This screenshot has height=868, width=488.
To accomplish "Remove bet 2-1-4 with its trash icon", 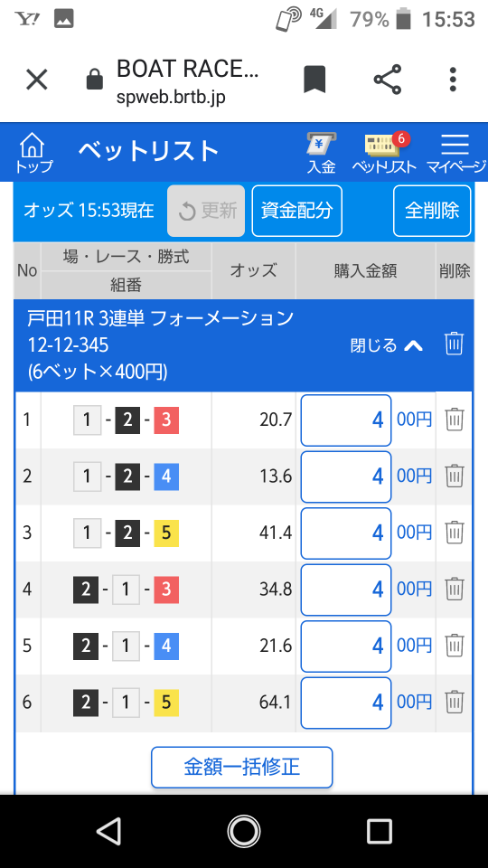I will pyautogui.click(x=455, y=646).
